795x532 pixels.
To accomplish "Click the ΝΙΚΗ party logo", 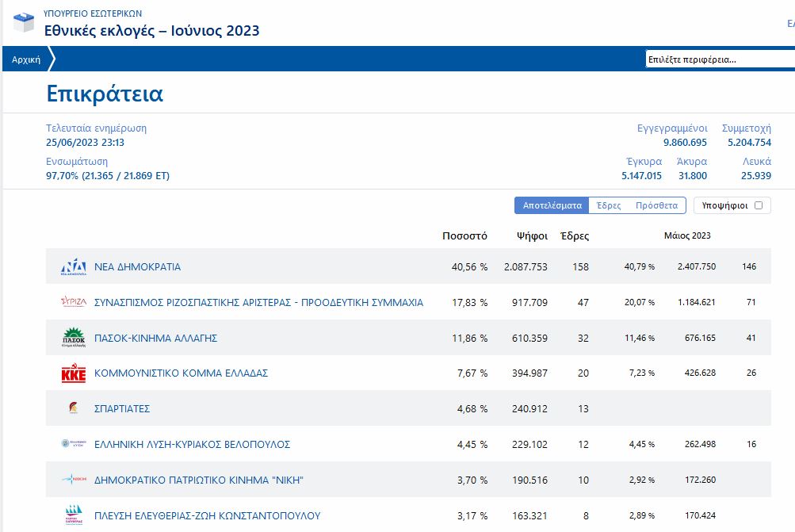I will 74,480.
